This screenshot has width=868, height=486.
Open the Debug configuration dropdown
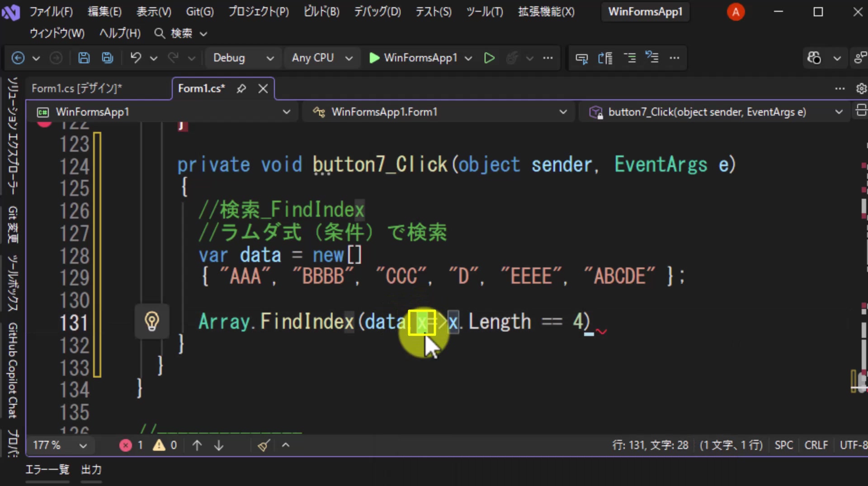click(243, 58)
